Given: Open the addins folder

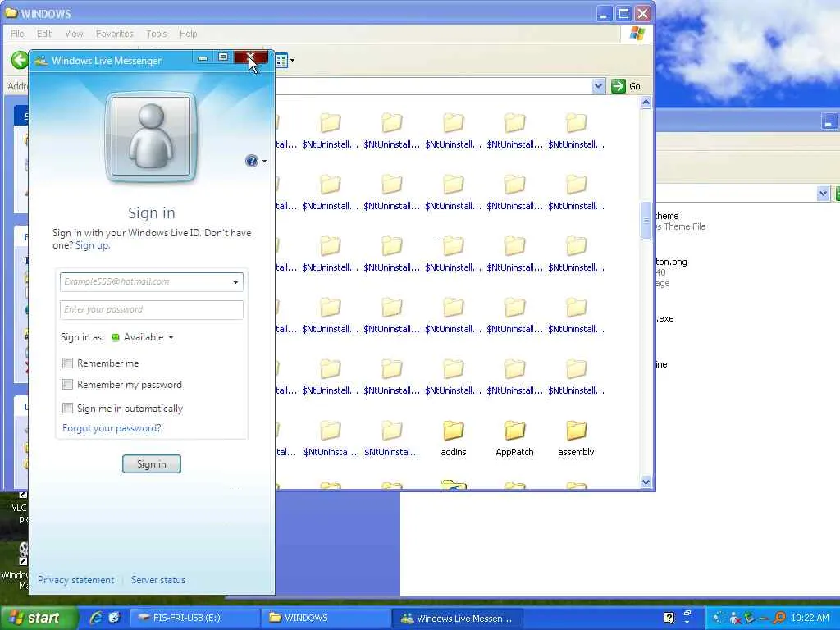Looking at the screenshot, I should (x=453, y=439).
